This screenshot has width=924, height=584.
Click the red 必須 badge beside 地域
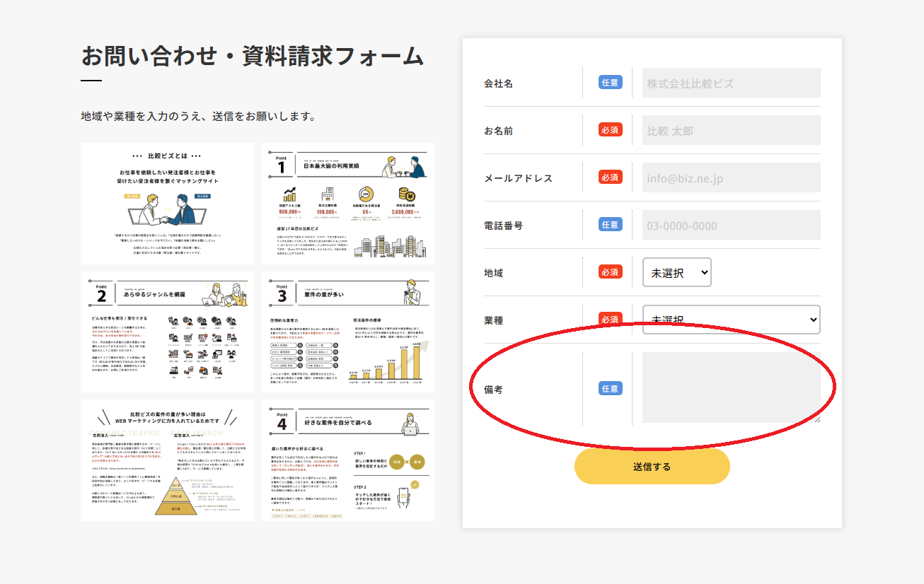610,271
